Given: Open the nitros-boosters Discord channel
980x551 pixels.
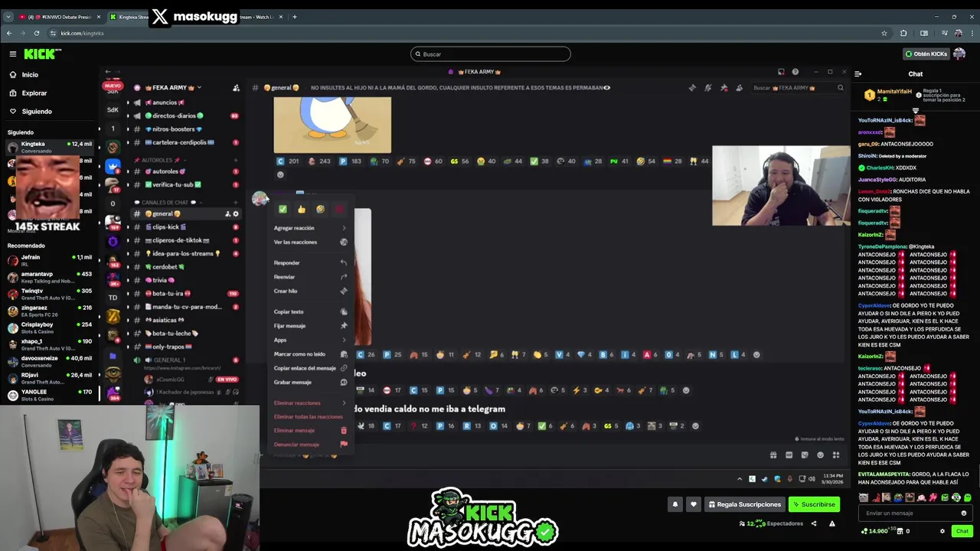Looking at the screenshot, I should click(186, 129).
